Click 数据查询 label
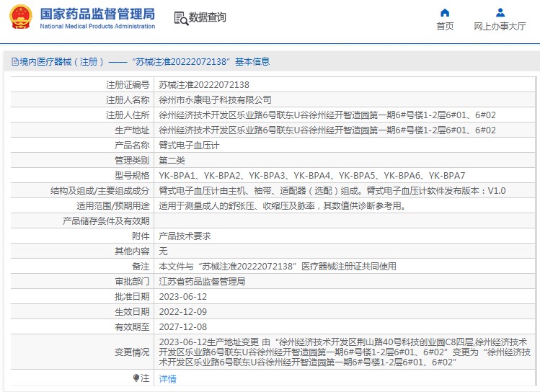540x392 pixels. (208, 17)
